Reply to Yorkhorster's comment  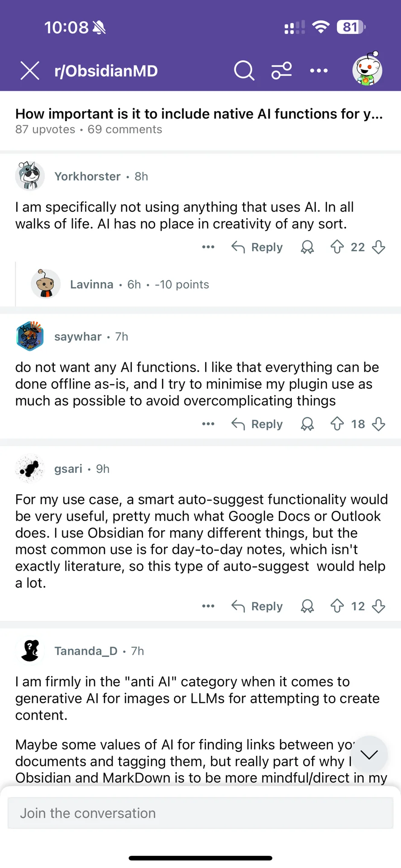pyautogui.click(x=257, y=247)
